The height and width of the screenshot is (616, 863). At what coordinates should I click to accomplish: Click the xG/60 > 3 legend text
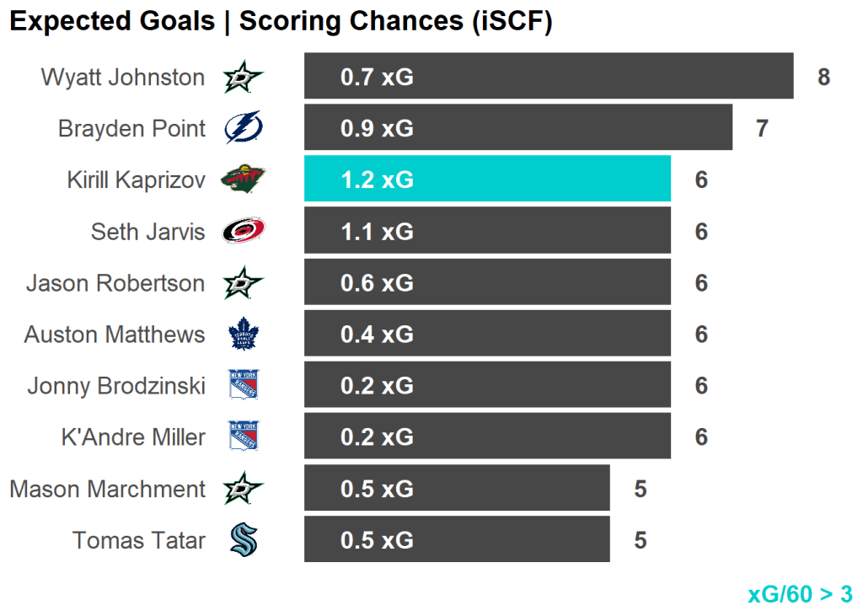(800, 594)
